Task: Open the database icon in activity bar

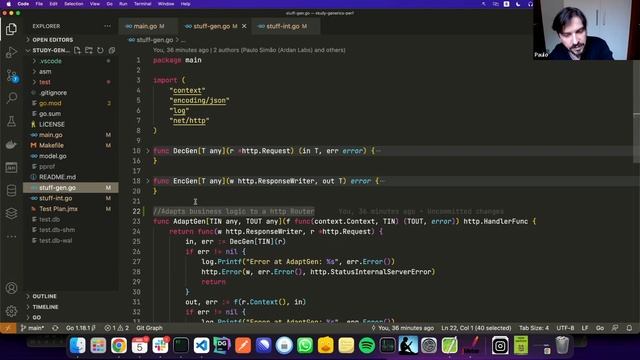Action: (11, 190)
